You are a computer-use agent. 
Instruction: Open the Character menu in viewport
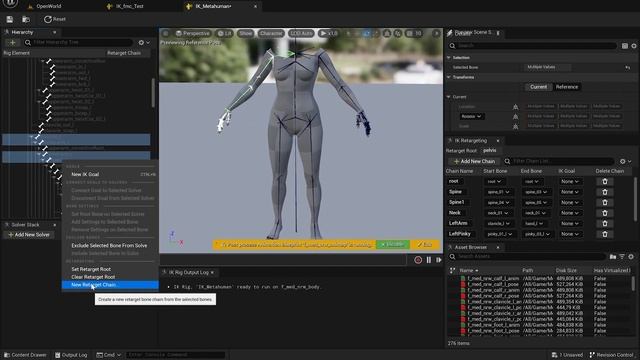click(271, 33)
